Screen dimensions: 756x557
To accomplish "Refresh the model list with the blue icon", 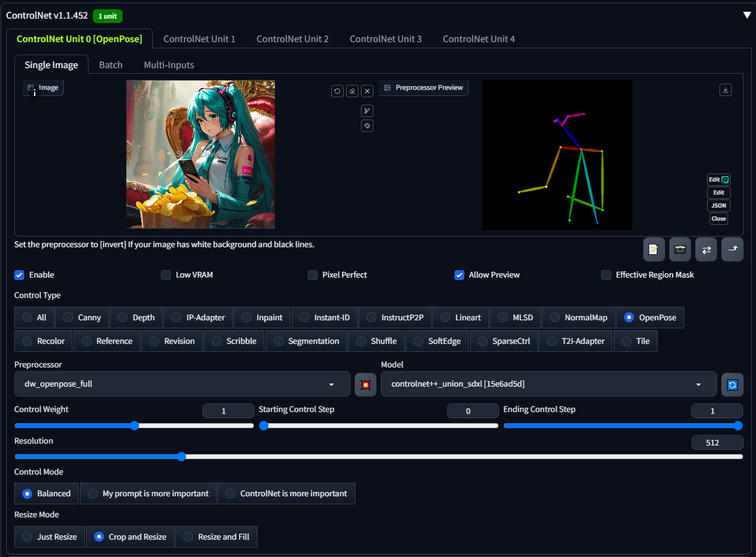I will click(x=732, y=384).
